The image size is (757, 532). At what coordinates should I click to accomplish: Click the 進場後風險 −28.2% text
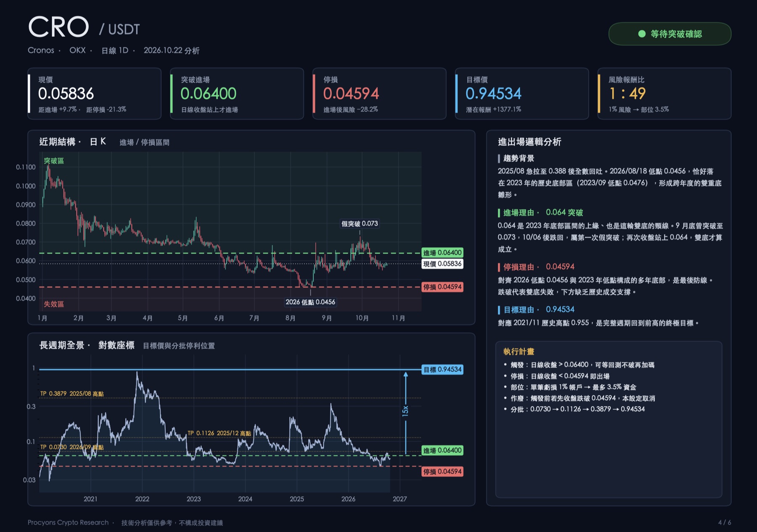coord(350,109)
